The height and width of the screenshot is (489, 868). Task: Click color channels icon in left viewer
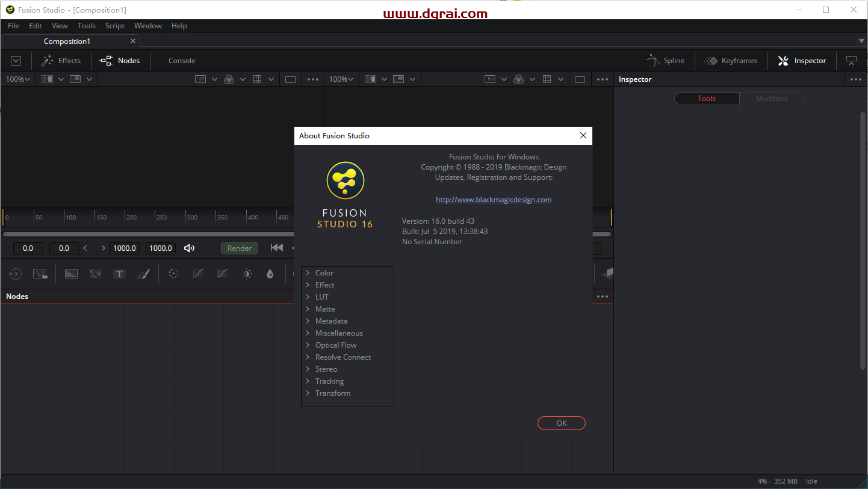[x=229, y=79]
